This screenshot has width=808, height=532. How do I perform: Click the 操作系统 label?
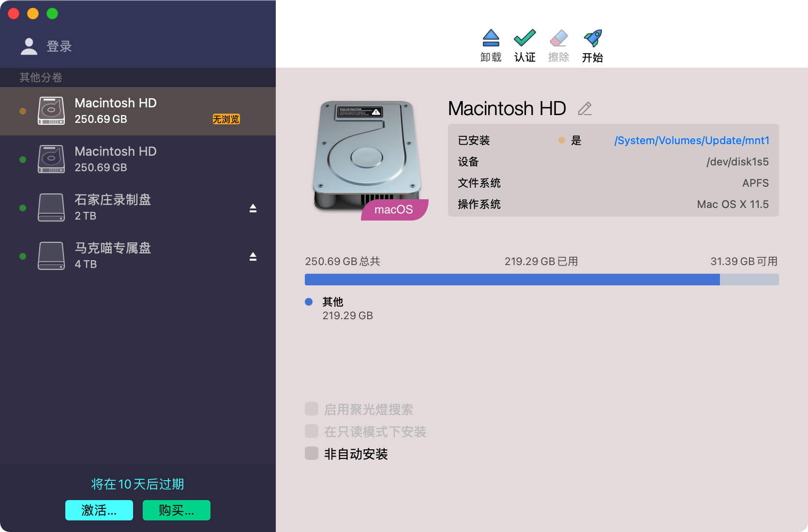(479, 204)
